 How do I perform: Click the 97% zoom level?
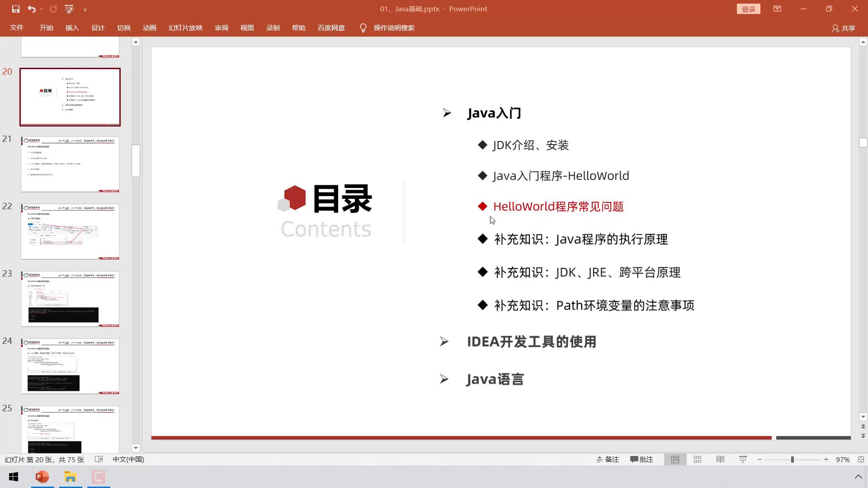click(x=842, y=460)
